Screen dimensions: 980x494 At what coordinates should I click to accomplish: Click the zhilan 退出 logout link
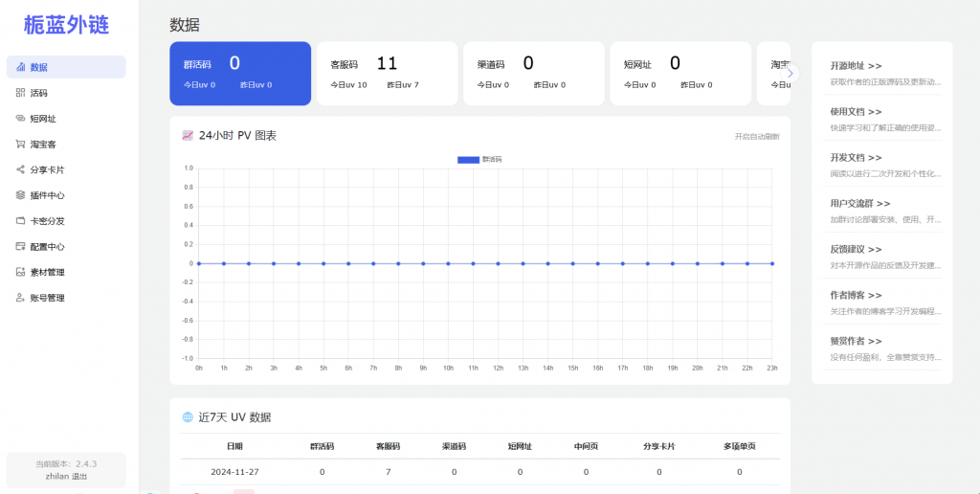(x=66, y=477)
